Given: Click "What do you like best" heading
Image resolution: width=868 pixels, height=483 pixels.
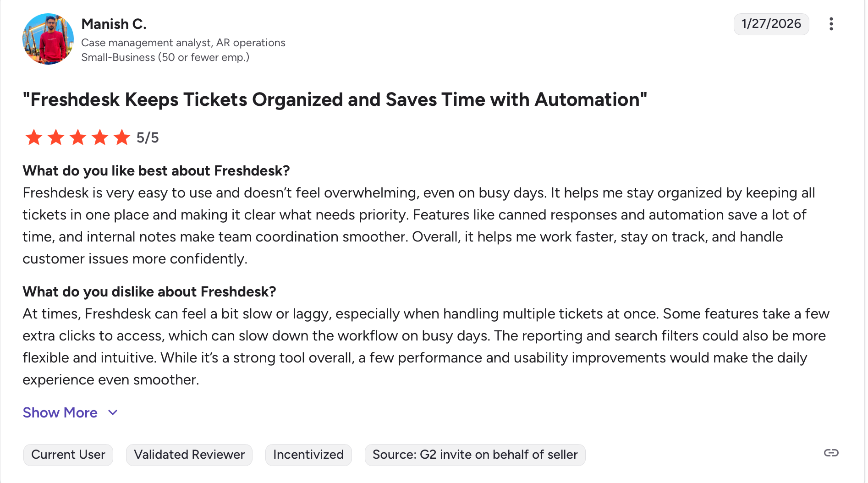Looking at the screenshot, I should (x=156, y=170).
